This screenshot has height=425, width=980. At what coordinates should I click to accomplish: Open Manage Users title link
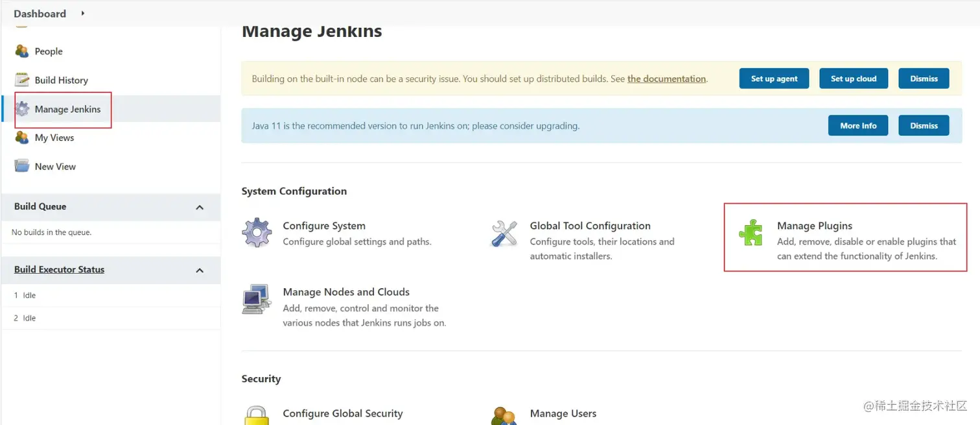563,413
